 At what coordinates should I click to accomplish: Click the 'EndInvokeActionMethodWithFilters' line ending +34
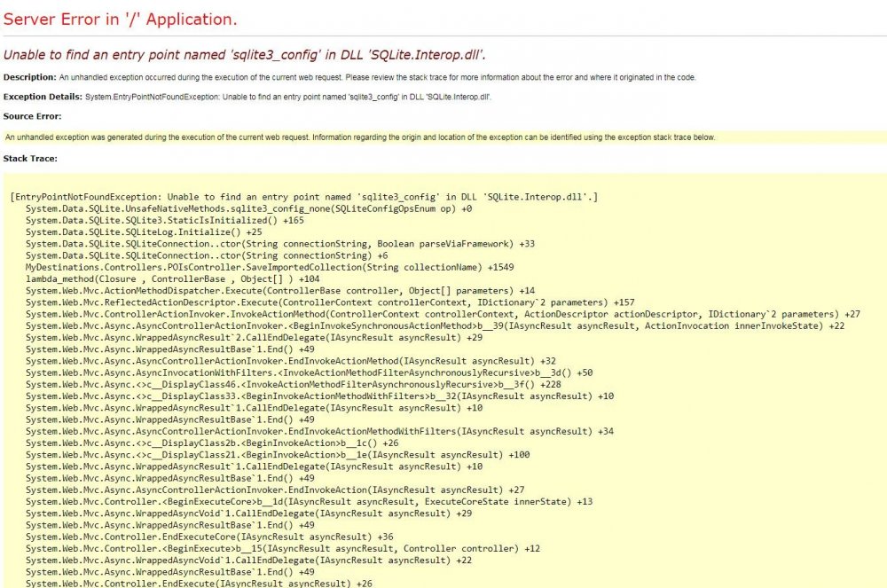pos(319,431)
